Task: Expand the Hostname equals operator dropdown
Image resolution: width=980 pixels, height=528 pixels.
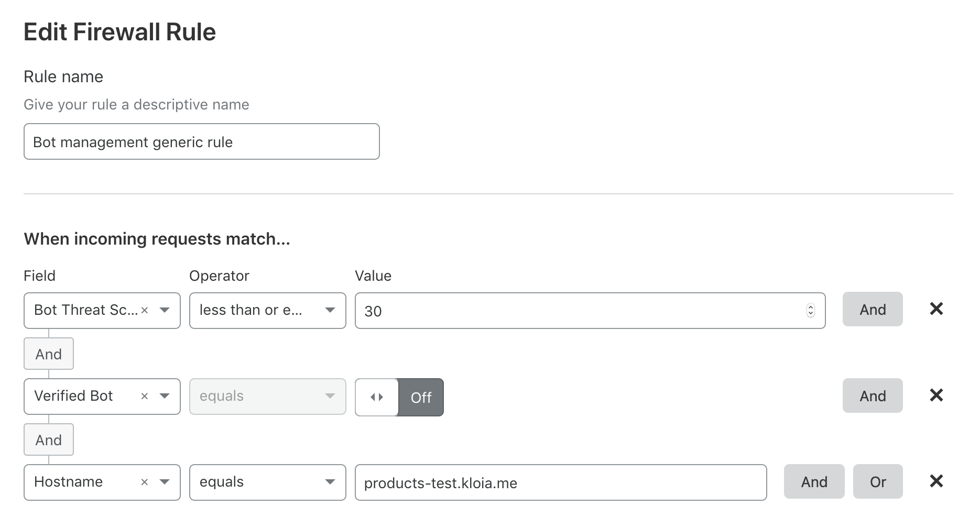Action: tap(330, 482)
